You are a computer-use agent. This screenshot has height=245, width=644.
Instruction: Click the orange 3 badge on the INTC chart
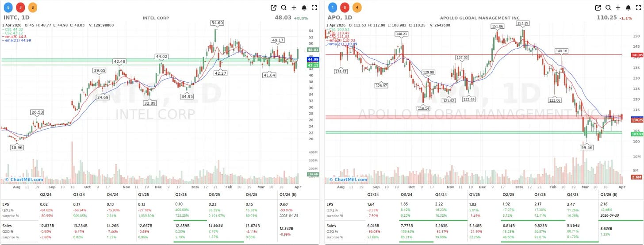(x=33, y=8)
